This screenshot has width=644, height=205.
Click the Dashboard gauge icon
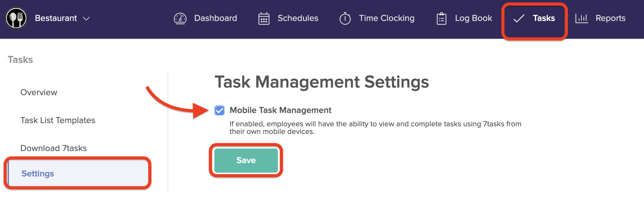click(x=180, y=18)
